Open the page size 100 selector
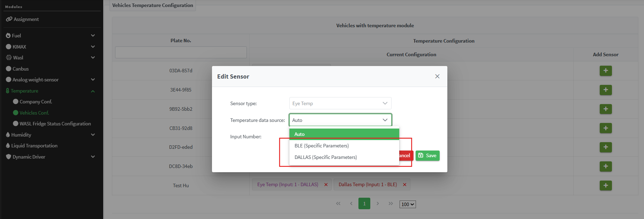 coord(407,204)
